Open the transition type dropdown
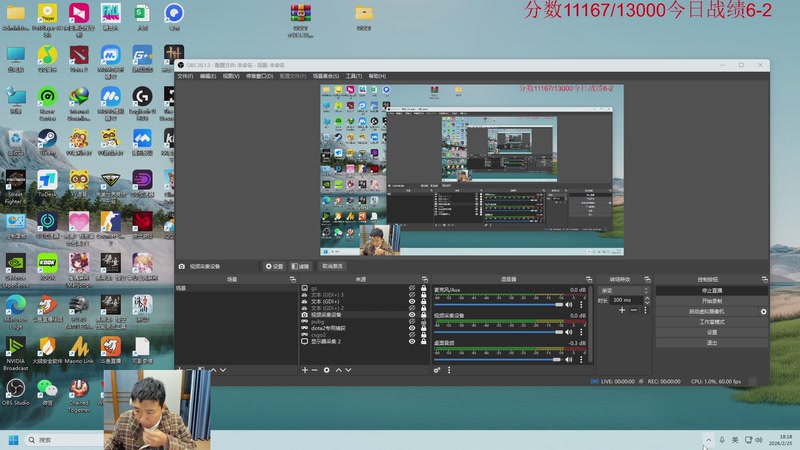The height and width of the screenshot is (450, 800). 624,290
